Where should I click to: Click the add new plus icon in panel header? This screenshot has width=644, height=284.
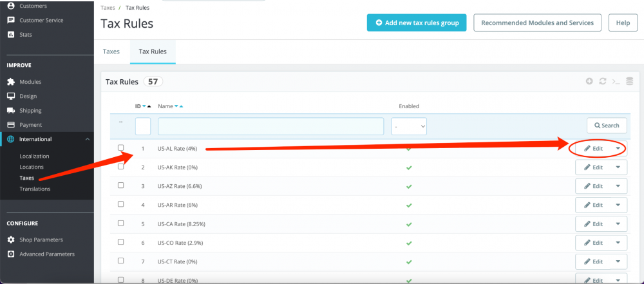[589, 81]
